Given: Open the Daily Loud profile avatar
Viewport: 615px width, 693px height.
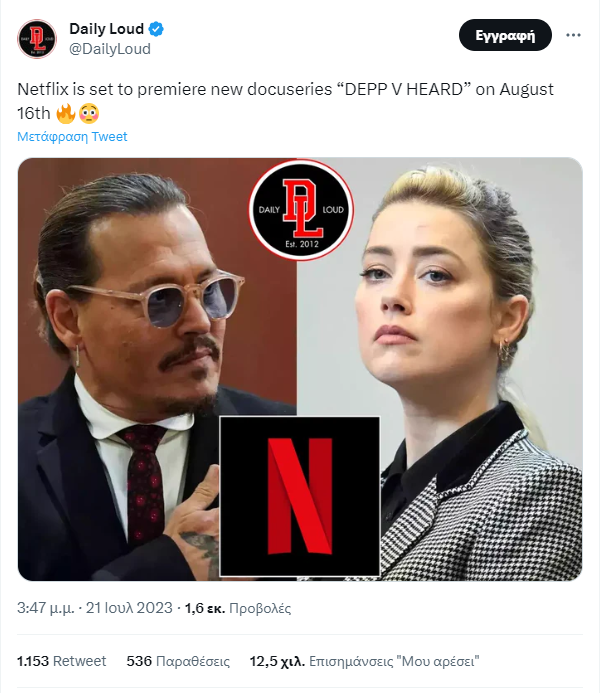Looking at the screenshot, I should (x=36, y=38).
